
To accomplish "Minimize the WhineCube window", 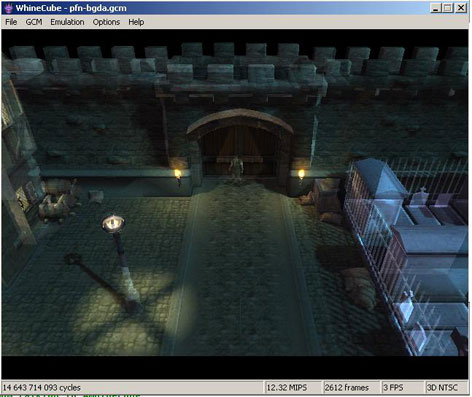I will pyautogui.click(x=435, y=8).
